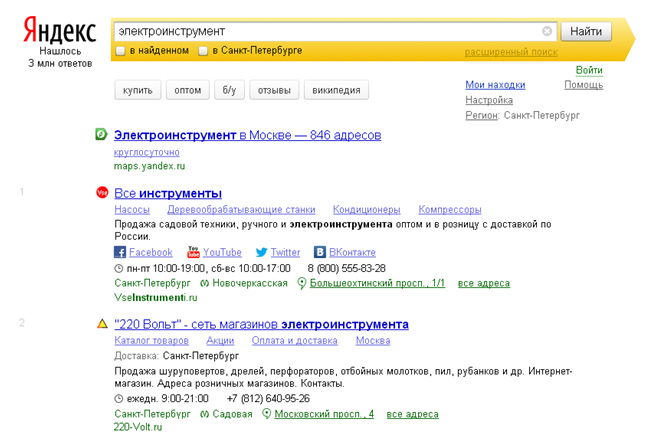646x439 pixels.
Task: Click the Войти login link
Action: tap(589, 70)
